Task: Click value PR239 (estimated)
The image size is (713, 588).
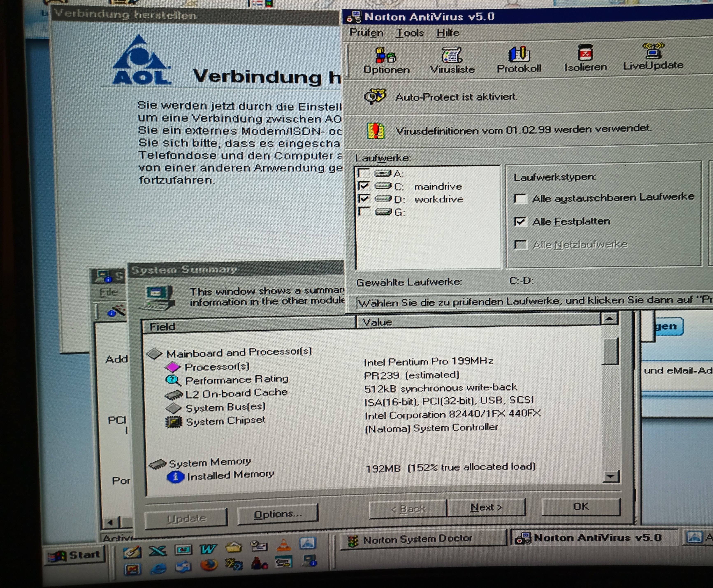Action: click(412, 375)
